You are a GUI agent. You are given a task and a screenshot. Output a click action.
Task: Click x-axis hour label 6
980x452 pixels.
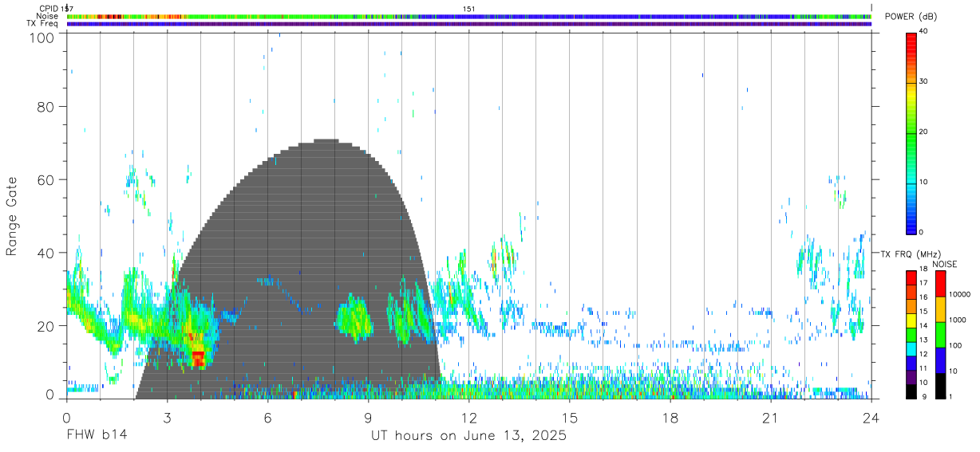(267, 419)
